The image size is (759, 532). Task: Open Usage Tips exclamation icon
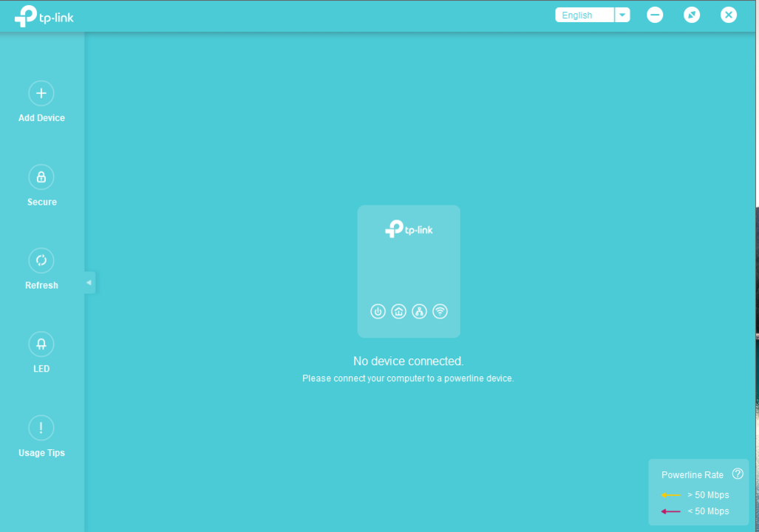(41, 428)
